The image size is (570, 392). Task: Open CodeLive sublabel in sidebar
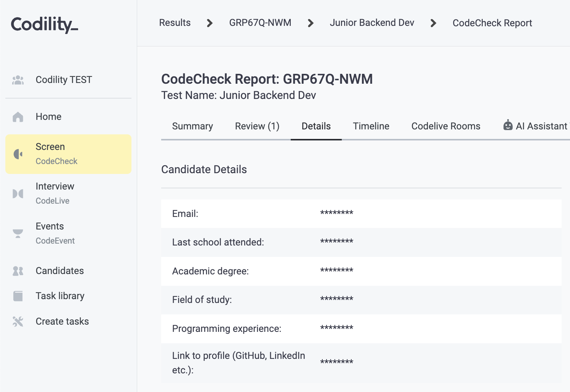click(x=53, y=201)
